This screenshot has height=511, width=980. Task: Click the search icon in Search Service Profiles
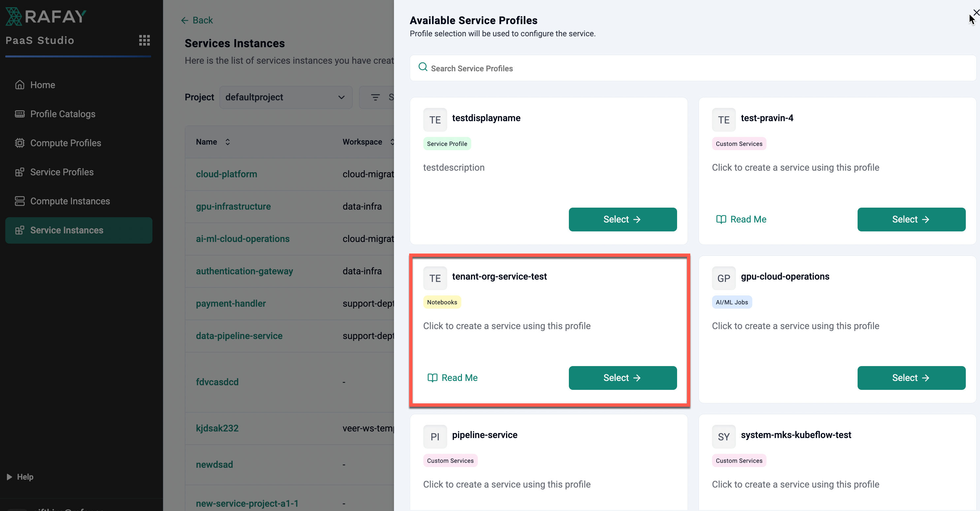pos(423,67)
